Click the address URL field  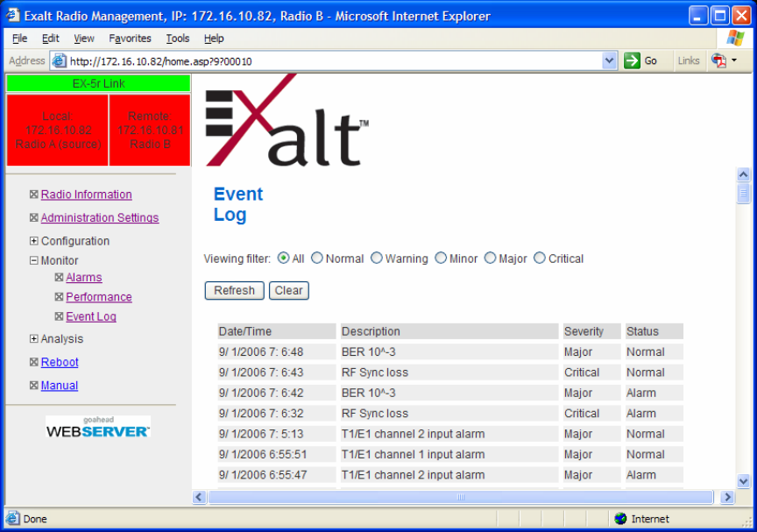point(335,61)
